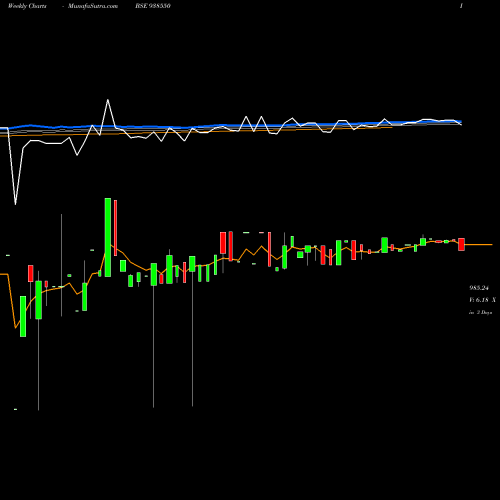The width and height of the screenshot is (500, 500).
Task: Click the 'Weekly Charts' title text
Action: click(27, 6)
